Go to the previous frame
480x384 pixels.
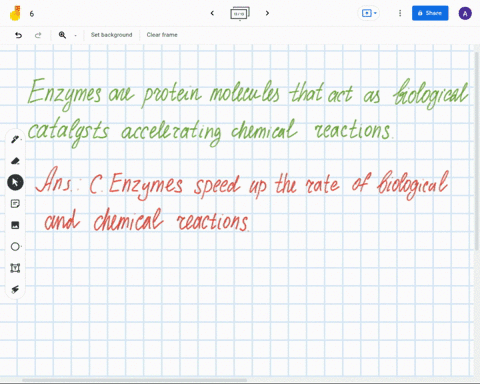click(x=212, y=13)
